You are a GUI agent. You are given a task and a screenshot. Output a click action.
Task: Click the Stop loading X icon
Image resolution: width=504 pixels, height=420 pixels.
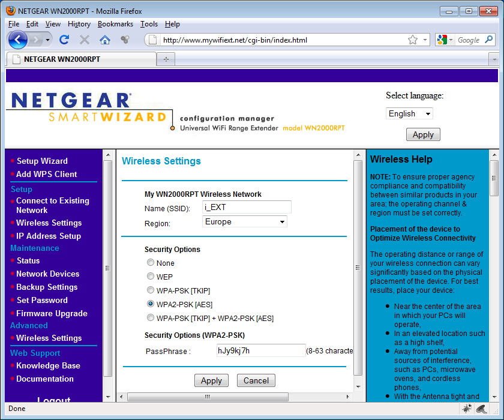[85, 40]
